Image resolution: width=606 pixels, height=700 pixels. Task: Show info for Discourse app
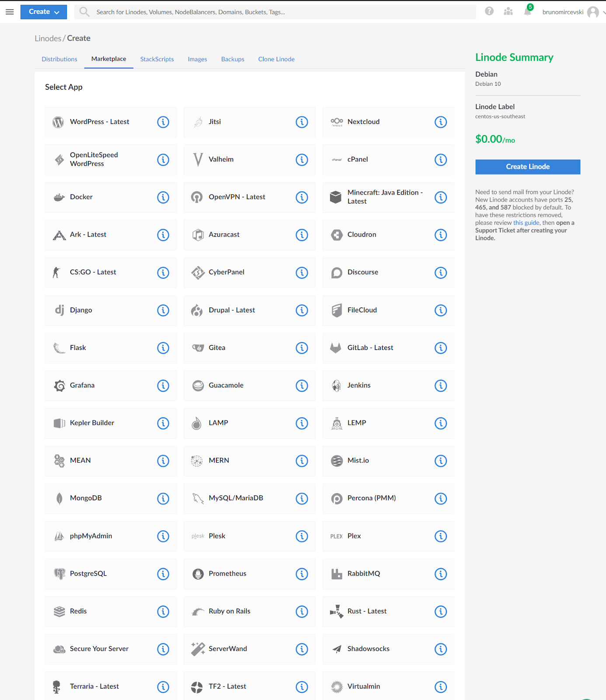[x=441, y=273]
